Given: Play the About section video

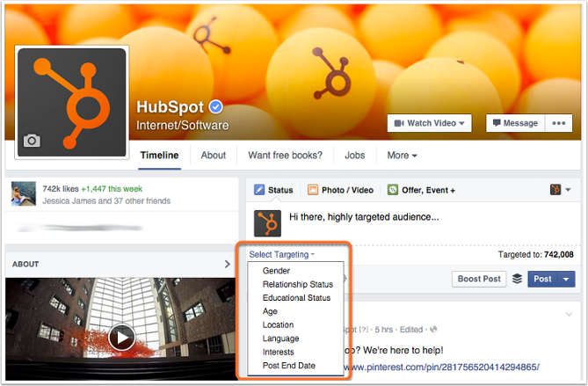Looking at the screenshot, I should (x=122, y=338).
